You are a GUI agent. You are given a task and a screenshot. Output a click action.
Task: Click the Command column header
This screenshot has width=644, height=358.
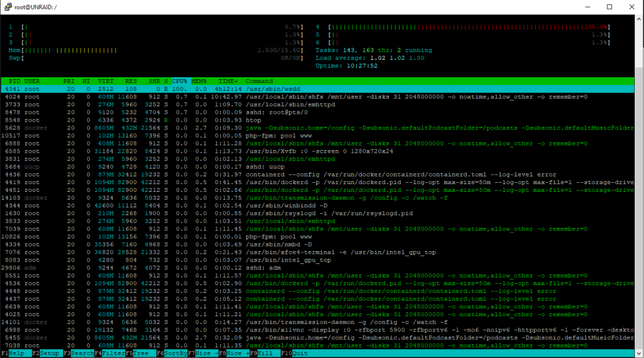tap(259, 81)
